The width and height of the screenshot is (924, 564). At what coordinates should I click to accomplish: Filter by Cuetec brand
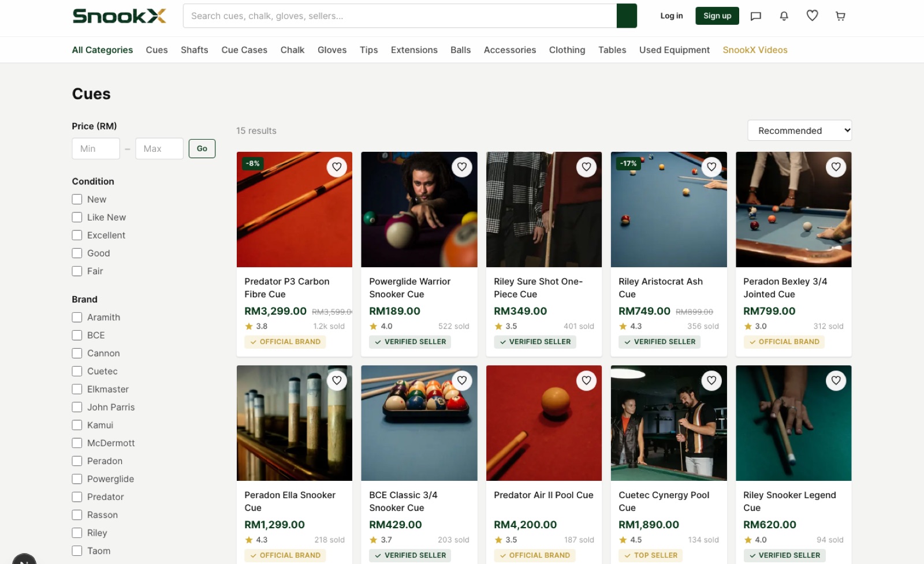pyautogui.click(x=77, y=371)
